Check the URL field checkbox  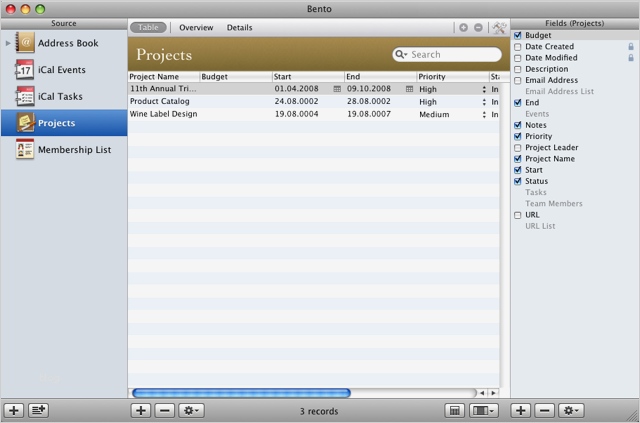pos(518,215)
